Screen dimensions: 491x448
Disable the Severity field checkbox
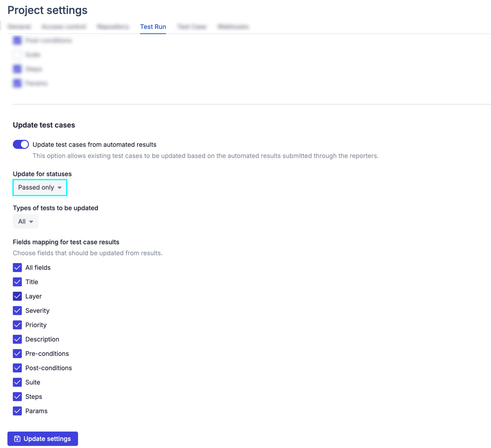tap(17, 310)
